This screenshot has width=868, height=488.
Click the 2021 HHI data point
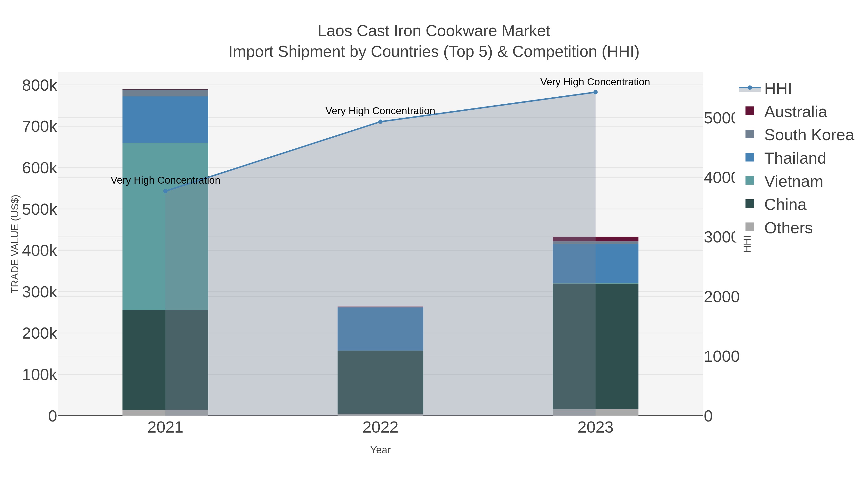165,191
